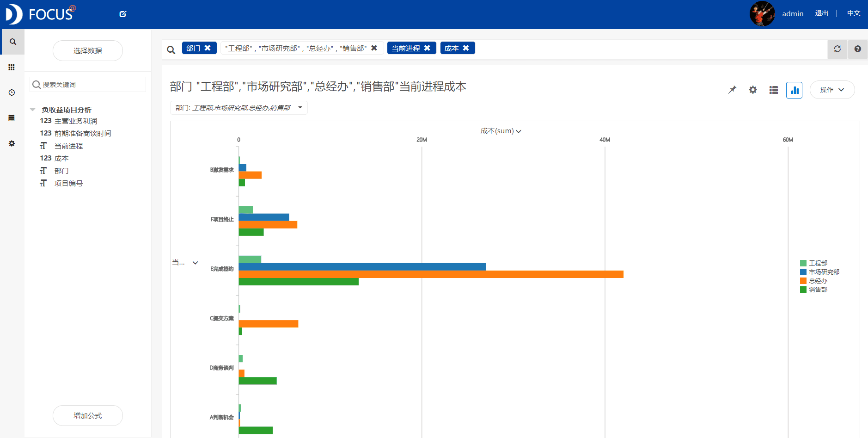The width and height of the screenshot is (868, 438).
Task: Open system settings gear in sidebar
Action: coord(12,143)
